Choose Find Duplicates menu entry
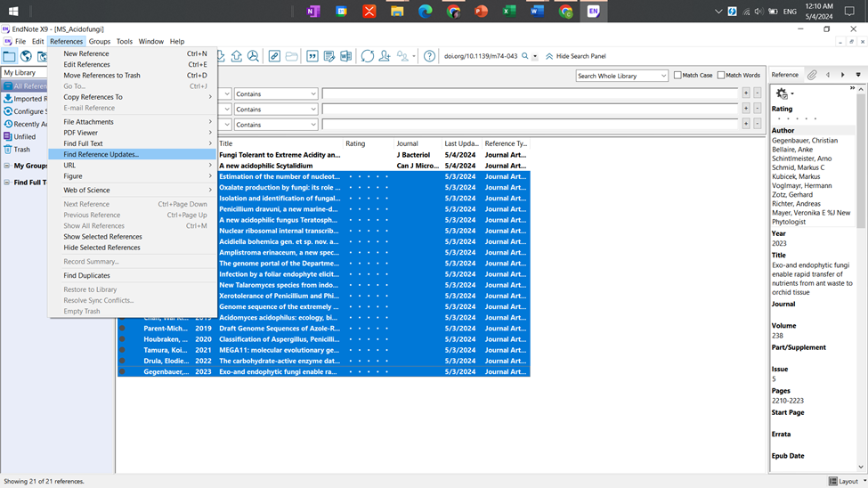Viewport: 868px width, 488px height. click(x=133, y=275)
